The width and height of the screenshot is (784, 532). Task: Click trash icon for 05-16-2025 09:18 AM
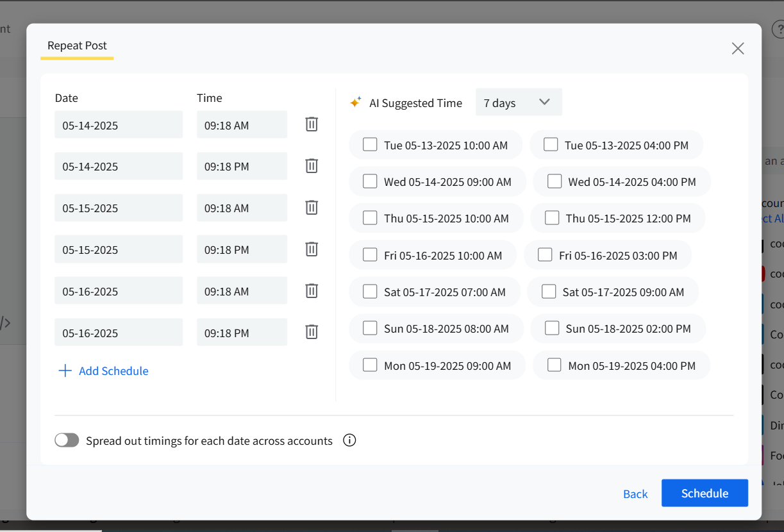coord(312,291)
